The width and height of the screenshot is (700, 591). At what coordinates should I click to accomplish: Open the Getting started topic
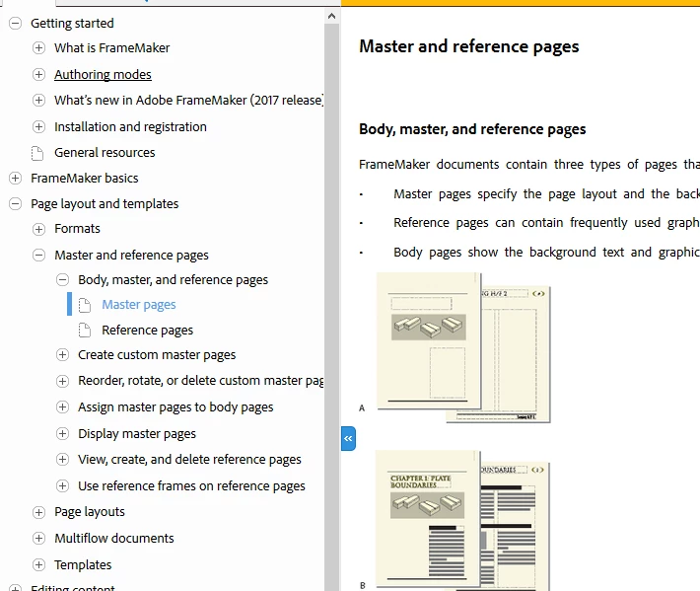point(72,23)
